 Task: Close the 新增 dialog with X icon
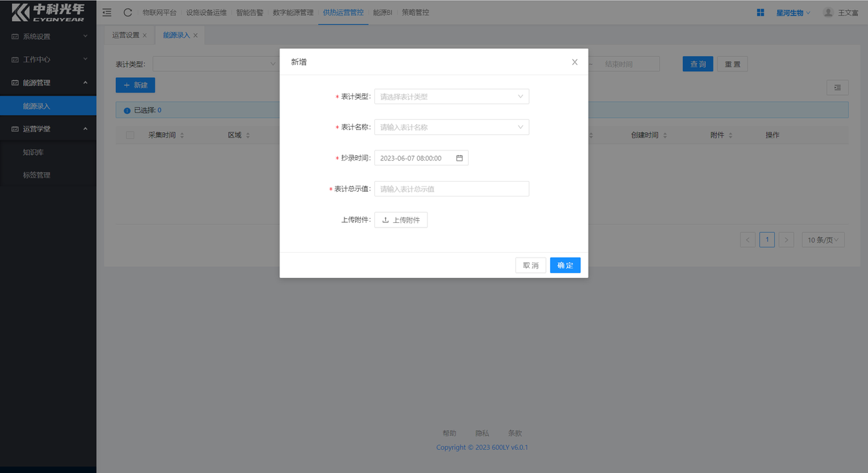click(574, 62)
